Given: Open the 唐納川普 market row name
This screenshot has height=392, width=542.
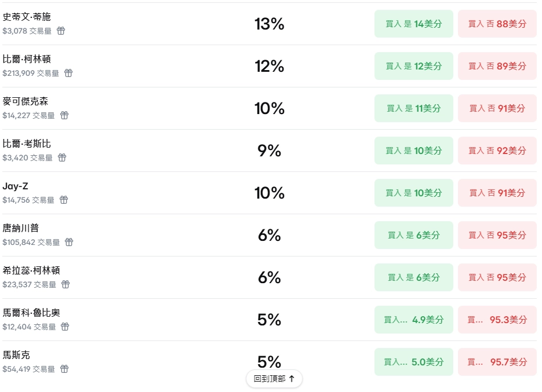Looking at the screenshot, I should [x=21, y=228].
